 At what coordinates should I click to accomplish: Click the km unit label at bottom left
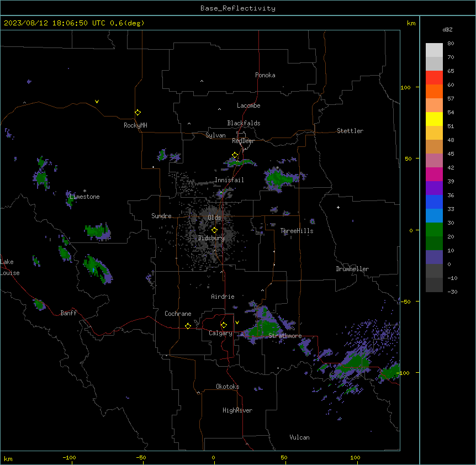(8, 458)
